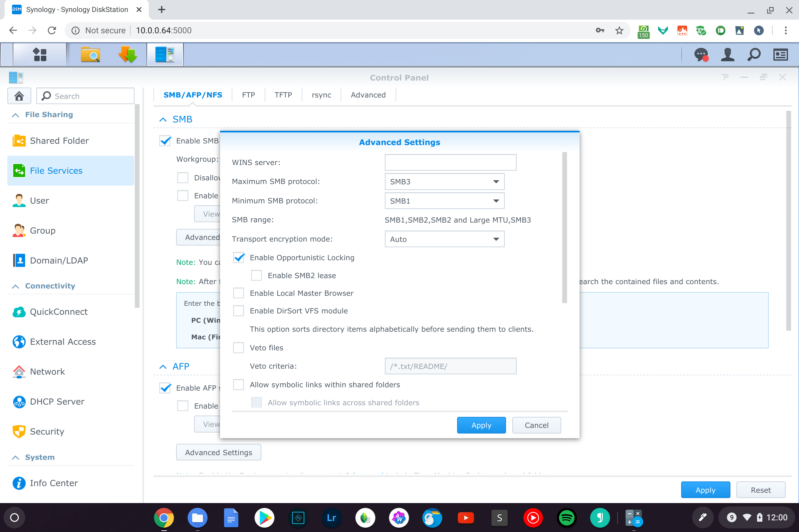This screenshot has width=799, height=532.
Task: Disable Enable Opportunistic Locking checkbox
Action: tap(239, 258)
